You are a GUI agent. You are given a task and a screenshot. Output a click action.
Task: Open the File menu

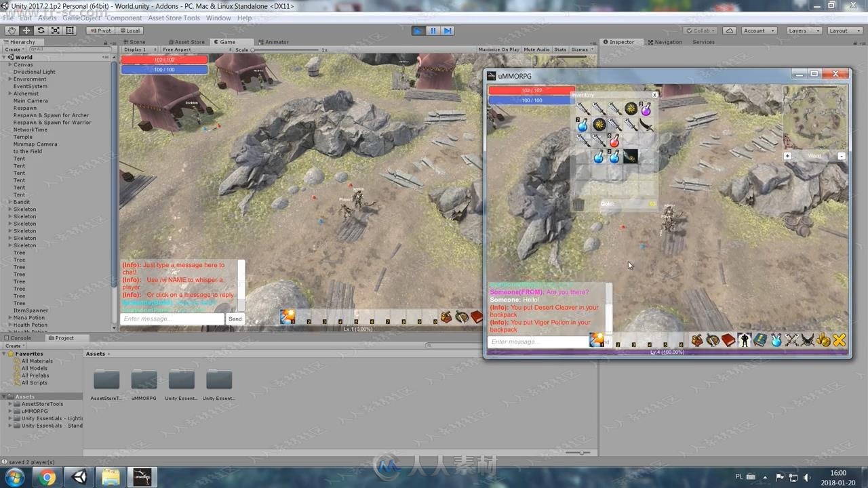(8, 18)
